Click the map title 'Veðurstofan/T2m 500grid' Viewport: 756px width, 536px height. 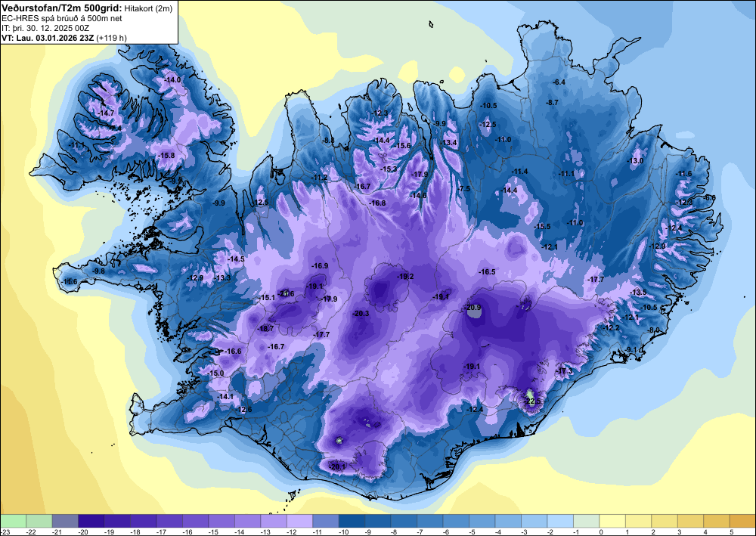[62, 8]
